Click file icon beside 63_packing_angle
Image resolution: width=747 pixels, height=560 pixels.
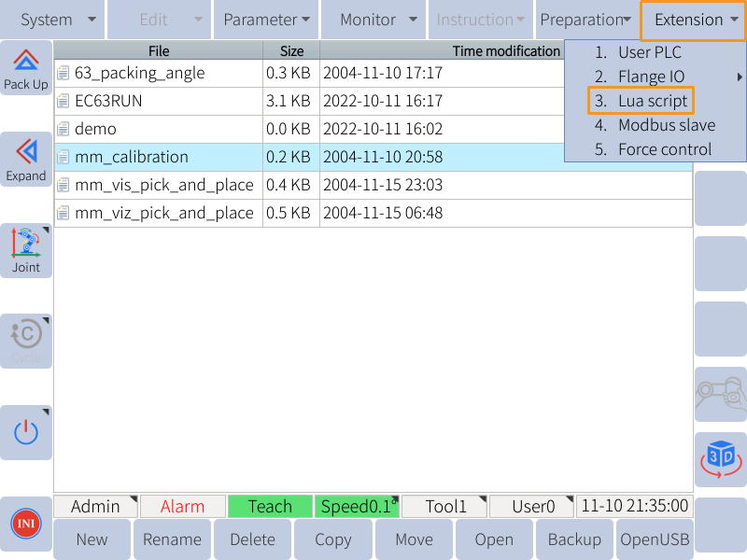coord(63,73)
